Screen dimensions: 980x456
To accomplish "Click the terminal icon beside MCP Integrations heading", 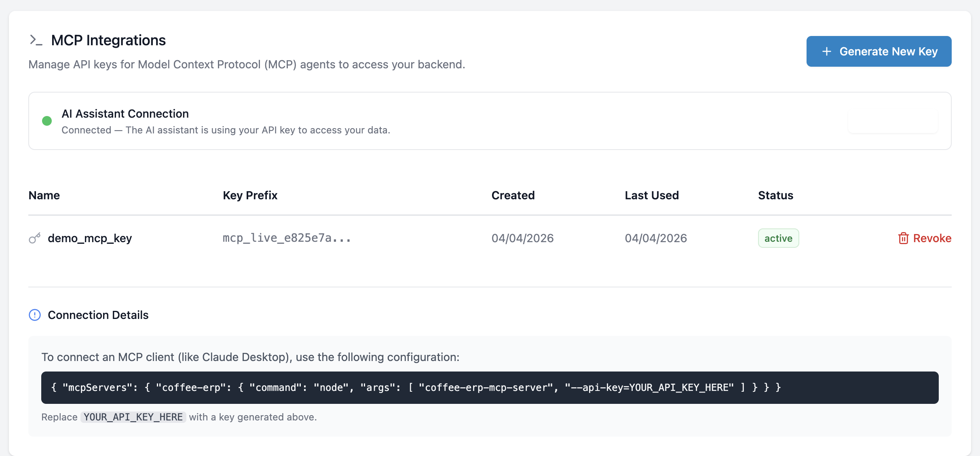I will (x=36, y=40).
